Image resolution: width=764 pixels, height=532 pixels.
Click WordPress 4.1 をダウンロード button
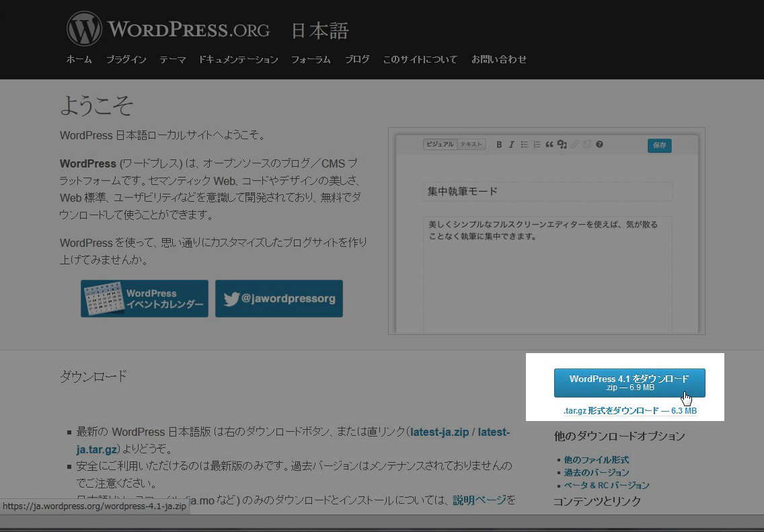coord(629,383)
